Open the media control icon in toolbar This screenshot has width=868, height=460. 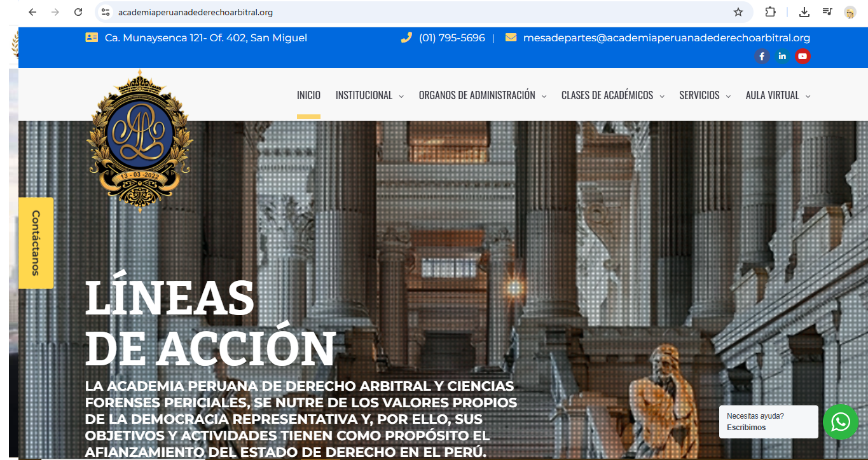[827, 12]
